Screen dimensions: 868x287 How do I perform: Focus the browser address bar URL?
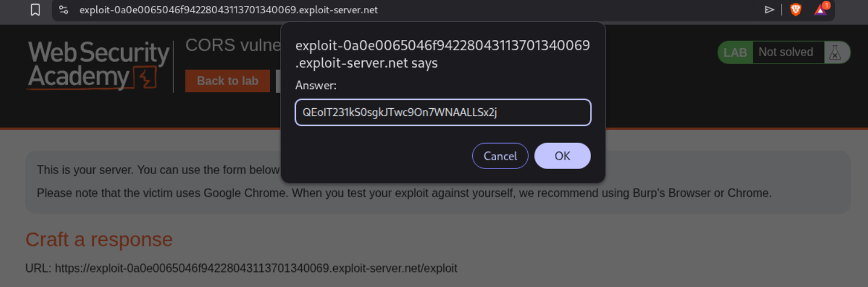[228, 10]
